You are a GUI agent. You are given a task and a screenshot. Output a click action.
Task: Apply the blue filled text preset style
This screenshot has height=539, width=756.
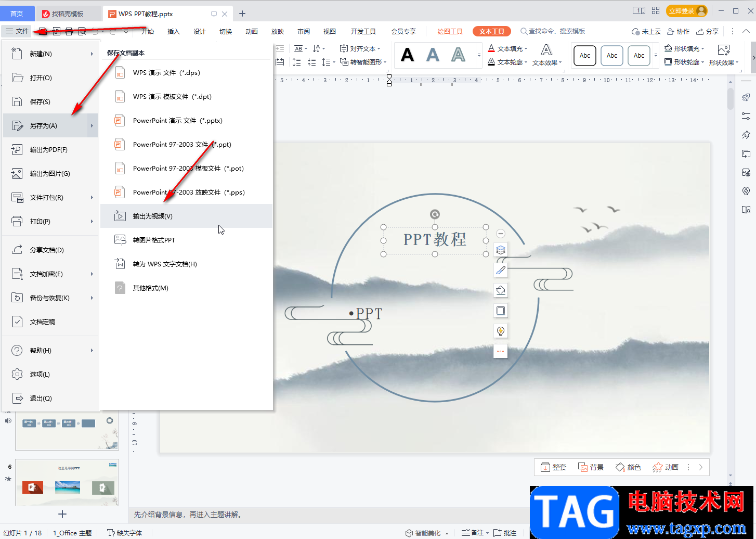(433, 55)
